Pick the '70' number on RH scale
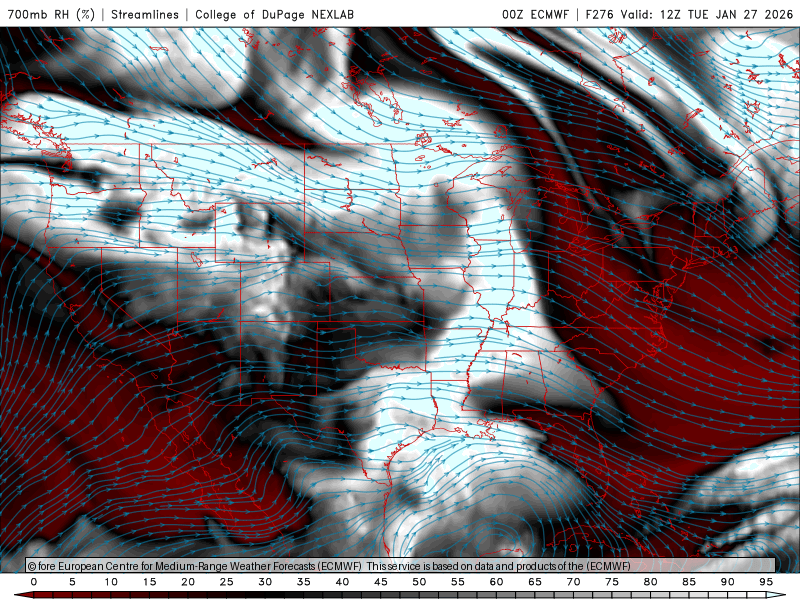The image size is (800, 600). [x=573, y=582]
